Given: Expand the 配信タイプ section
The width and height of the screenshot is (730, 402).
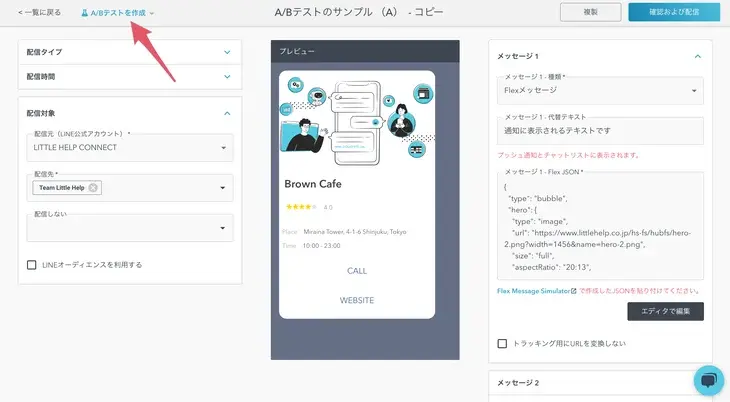Looking at the screenshot, I should coord(228,51).
